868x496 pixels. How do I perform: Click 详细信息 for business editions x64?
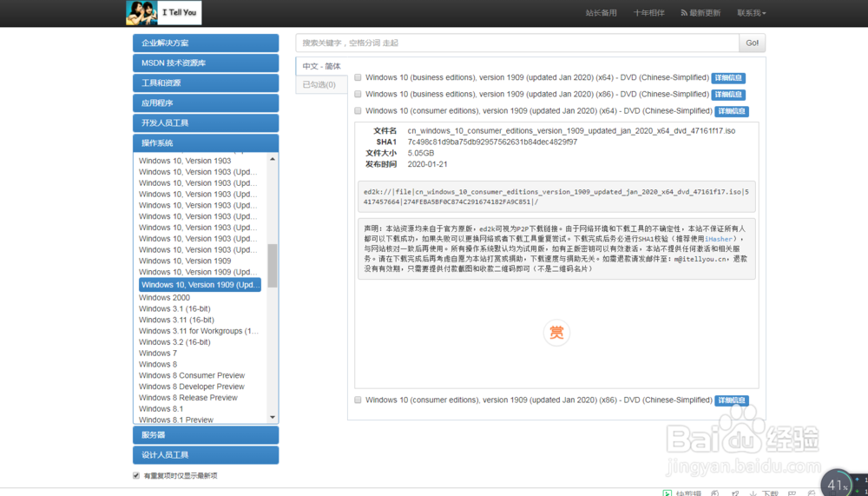(x=728, y=78)
